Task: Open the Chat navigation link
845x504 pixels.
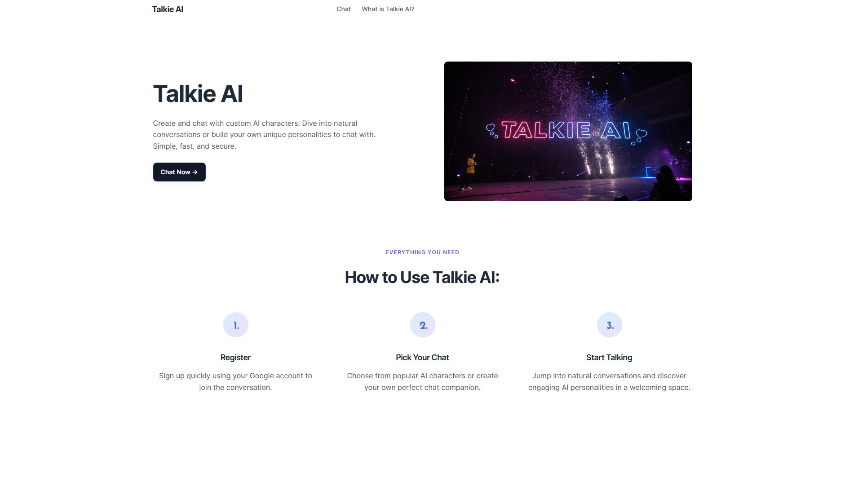Action: (344, 9)
